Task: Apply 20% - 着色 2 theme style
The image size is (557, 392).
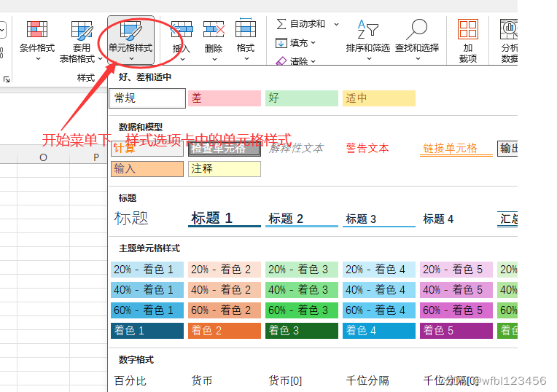Action: (x=225, y=270)
